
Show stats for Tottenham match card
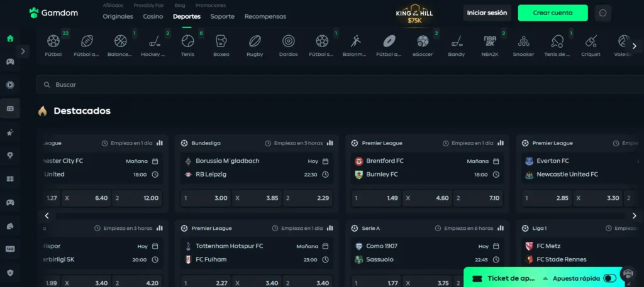[x=330, y=228]
